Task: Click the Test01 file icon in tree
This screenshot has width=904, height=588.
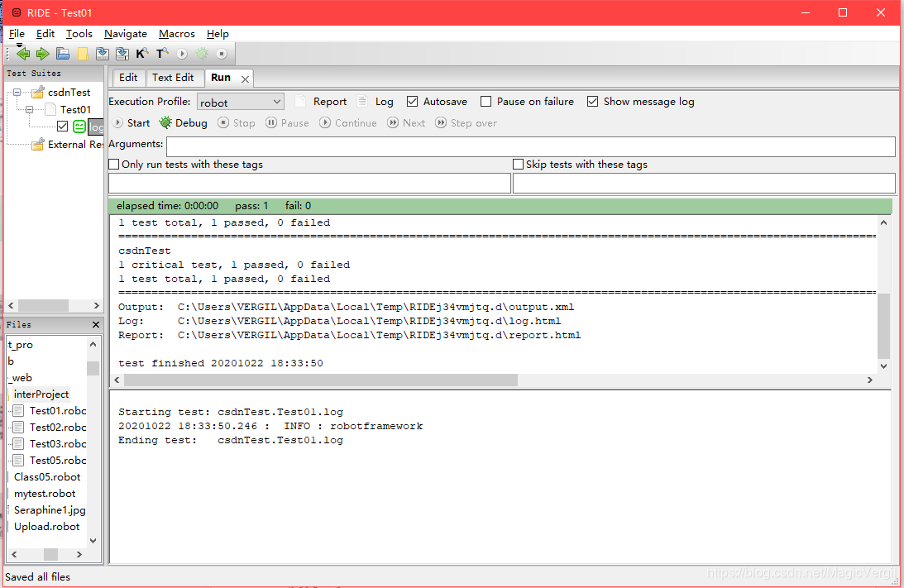Action: (x=50, y=109)
